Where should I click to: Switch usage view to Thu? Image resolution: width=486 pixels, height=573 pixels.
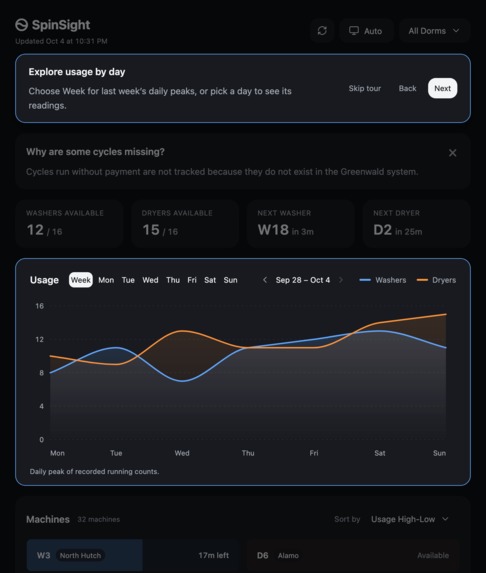coord(173,280)
